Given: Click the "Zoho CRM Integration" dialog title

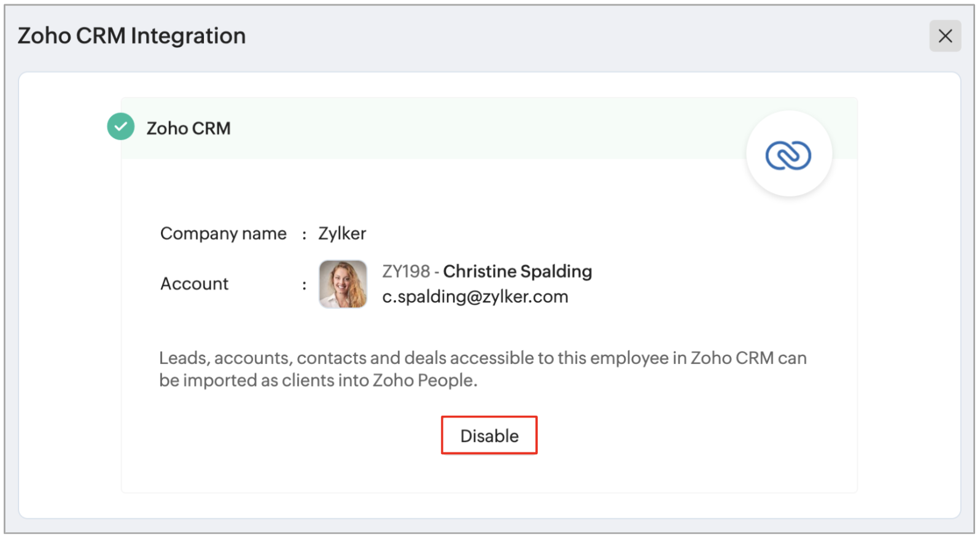Looking at the screenshot, I should [131, 36].
